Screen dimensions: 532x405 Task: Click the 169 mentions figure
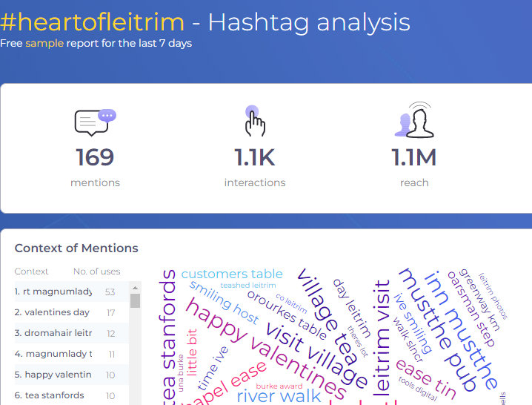[95, 157]
